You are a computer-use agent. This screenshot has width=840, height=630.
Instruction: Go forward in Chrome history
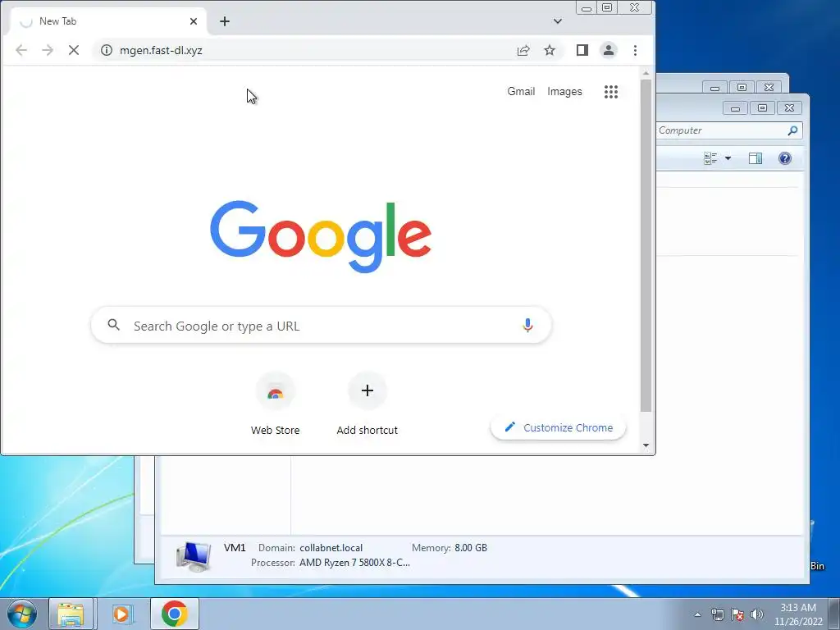coord(48,50)
